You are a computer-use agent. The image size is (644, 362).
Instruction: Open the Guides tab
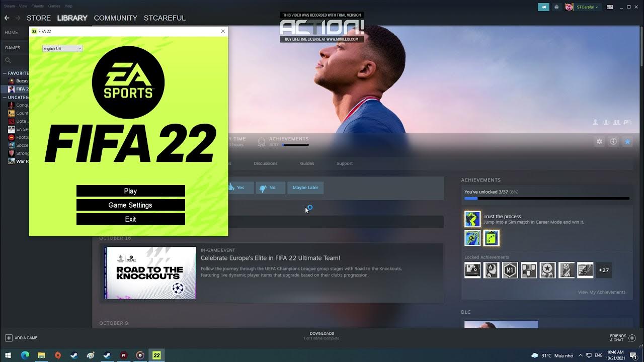(x=307, y=163)
